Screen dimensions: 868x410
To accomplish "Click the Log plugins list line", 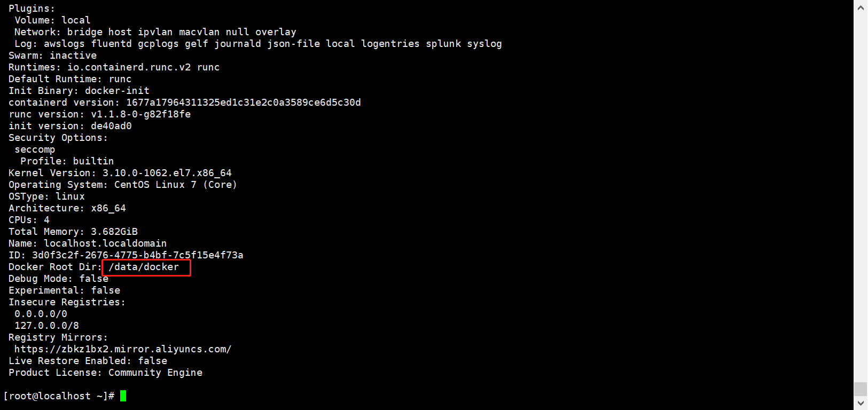I will coord(258,44).
